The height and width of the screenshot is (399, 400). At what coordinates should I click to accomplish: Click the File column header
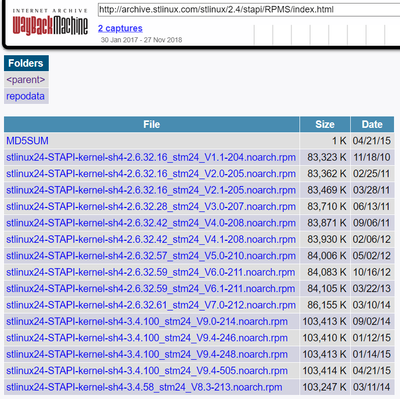(152, 124)
